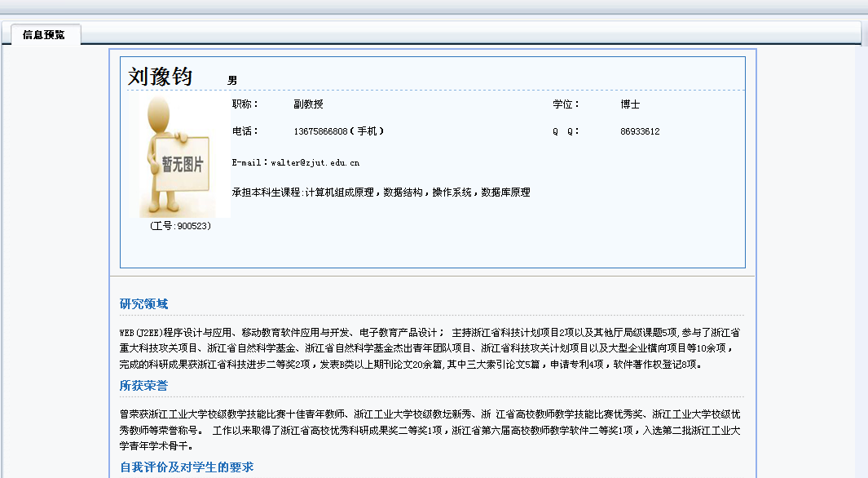
Task: Click the QQ number 86933612
Action: [640, 131]
